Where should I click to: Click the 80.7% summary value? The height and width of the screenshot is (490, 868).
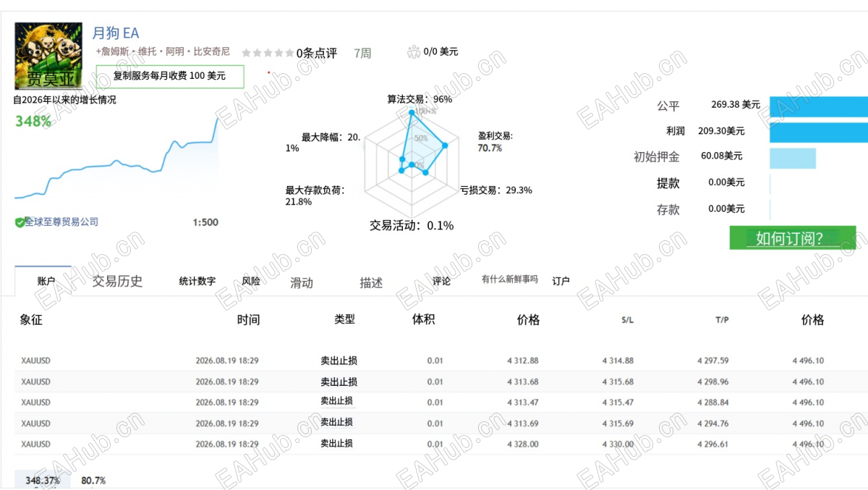(x=94, y=481)
